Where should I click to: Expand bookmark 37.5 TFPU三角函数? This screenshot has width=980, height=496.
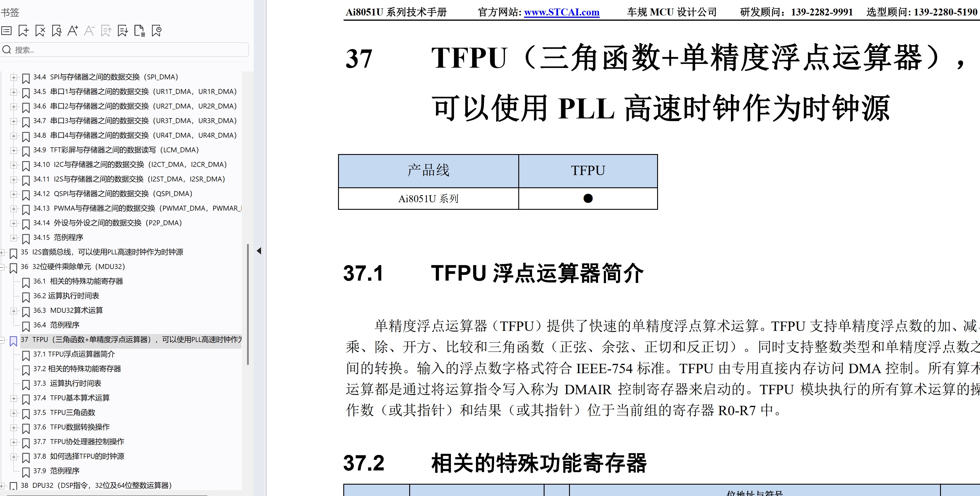(14, 413)
